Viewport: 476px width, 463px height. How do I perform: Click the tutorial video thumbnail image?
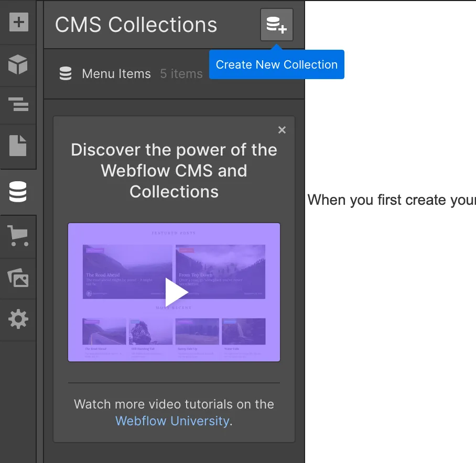(174, 292)
